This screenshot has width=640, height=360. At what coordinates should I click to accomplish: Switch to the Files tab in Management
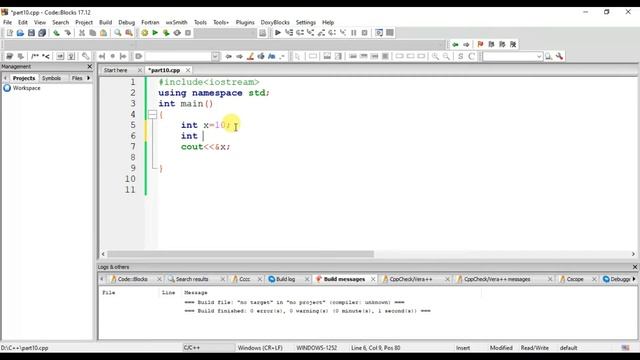(x=77, y=78)
